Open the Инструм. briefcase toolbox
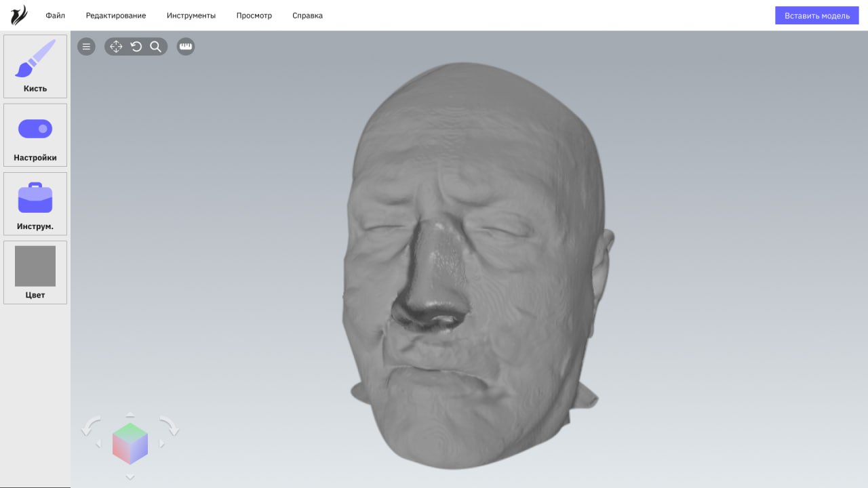Viewport: 868px width, 488px height. tap(35, 203)
